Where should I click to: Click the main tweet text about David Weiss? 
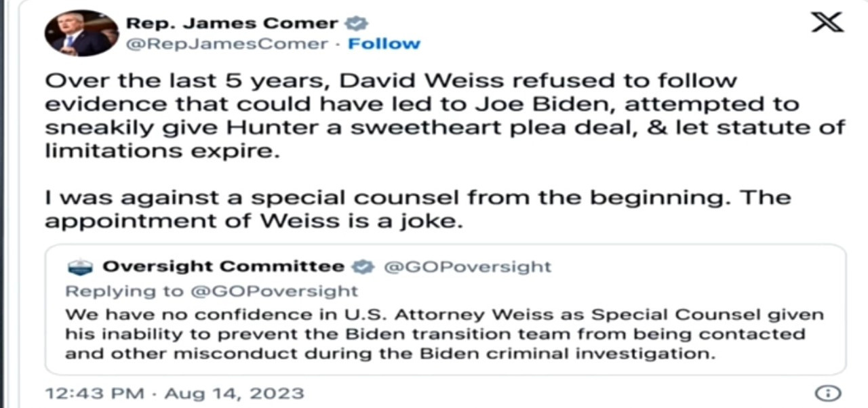445,117
